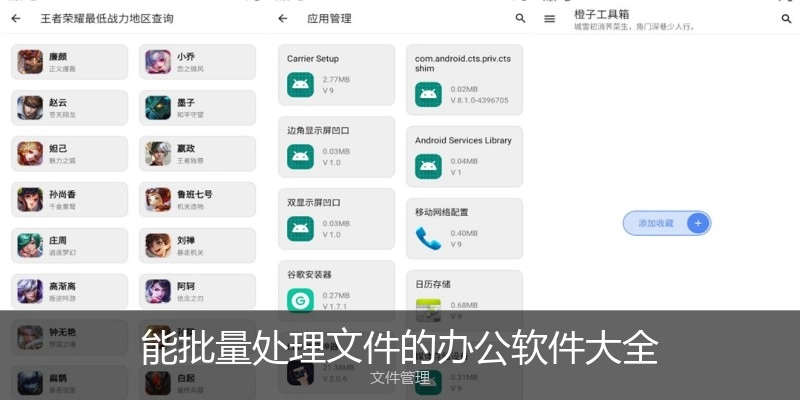
Task: Click the 叛逆吟游 subtitle under 高渐离
Action: [x=62, y=298]
